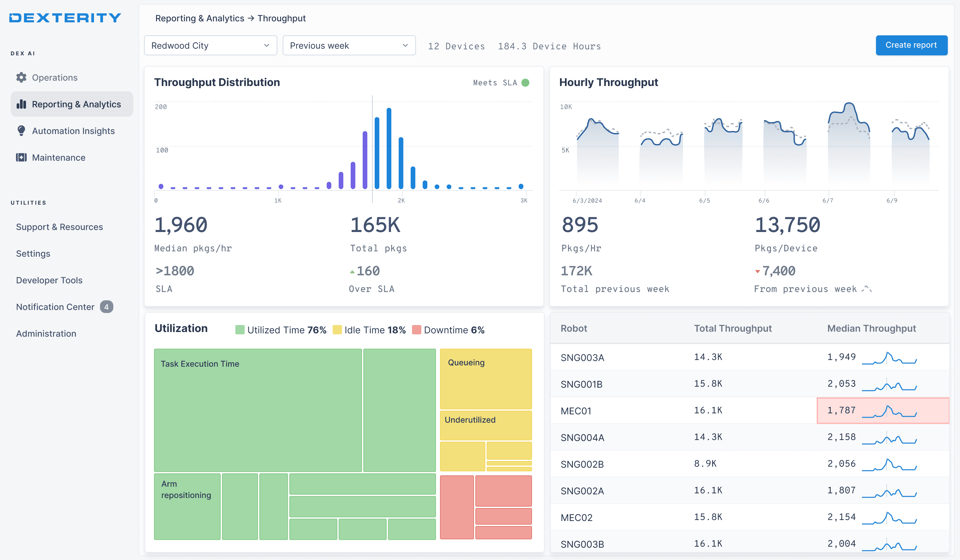Click the trend icon beside From previous week
This screenshot has width=960, height=560.
pos(866,289)
